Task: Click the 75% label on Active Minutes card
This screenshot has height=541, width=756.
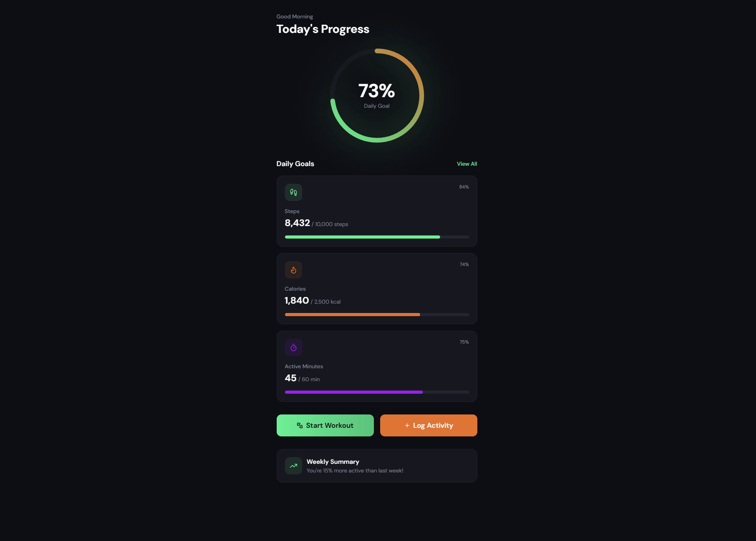Action: (464, 342)
